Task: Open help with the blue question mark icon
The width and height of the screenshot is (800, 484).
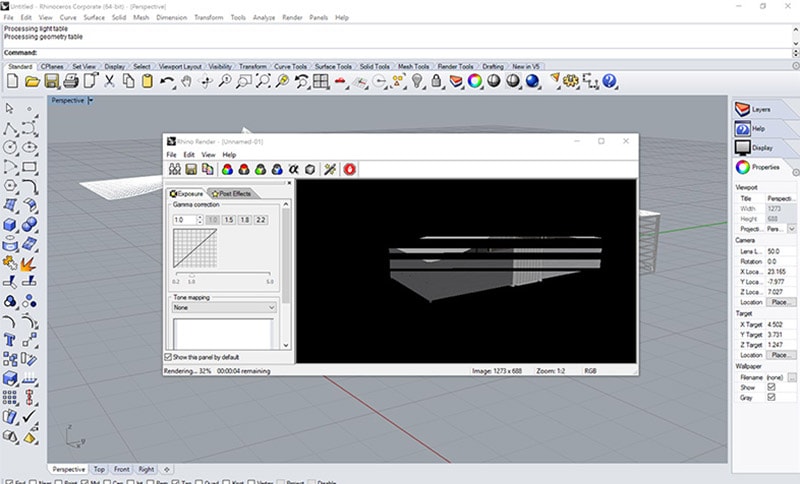Action: pos(609,81)
